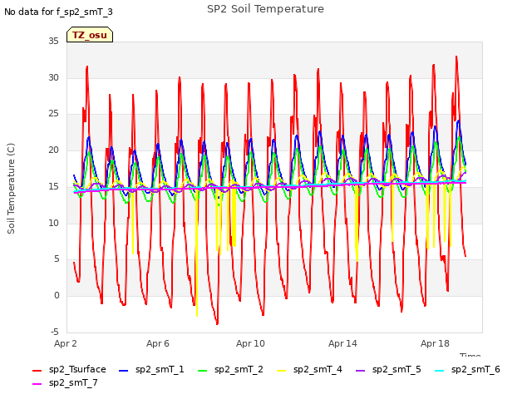
Task: Click the Apr 10 x-axis tick label
Action: pyautogui.click(x=250, y=343)
